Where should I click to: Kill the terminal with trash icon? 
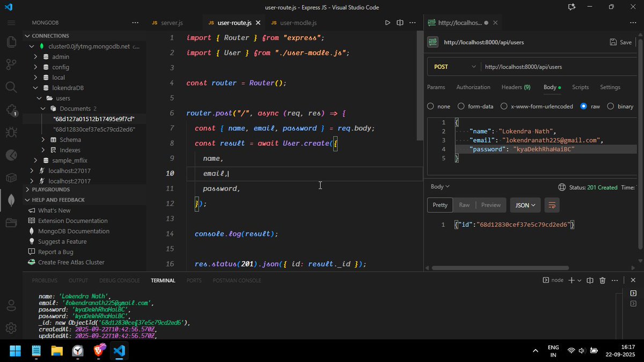pyautogui.click(x=602, y=280)
